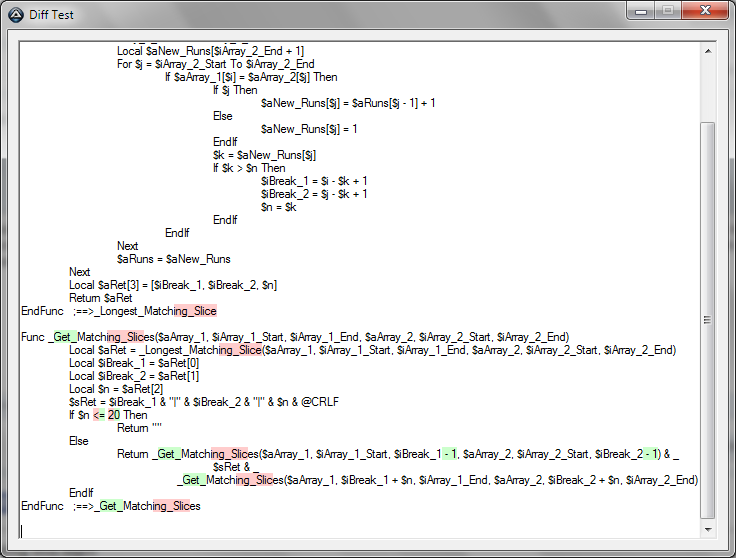
Task: Click line 'Return $aRet'
Action: pos(100,298)
